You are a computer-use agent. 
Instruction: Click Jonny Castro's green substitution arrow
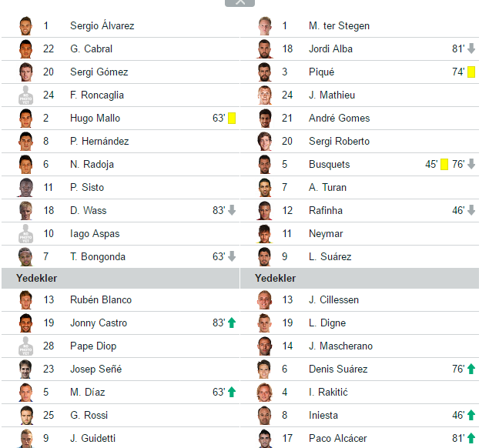(231, 323)
